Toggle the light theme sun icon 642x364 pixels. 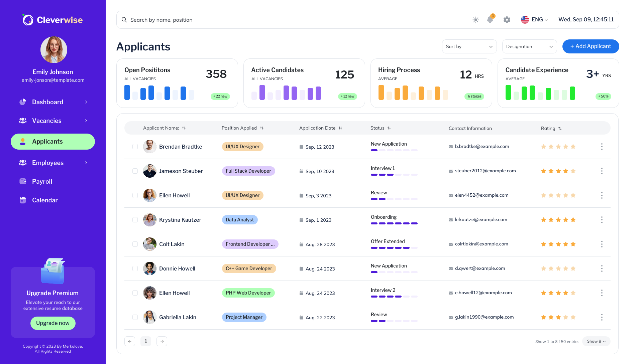(x=475, y=20)
